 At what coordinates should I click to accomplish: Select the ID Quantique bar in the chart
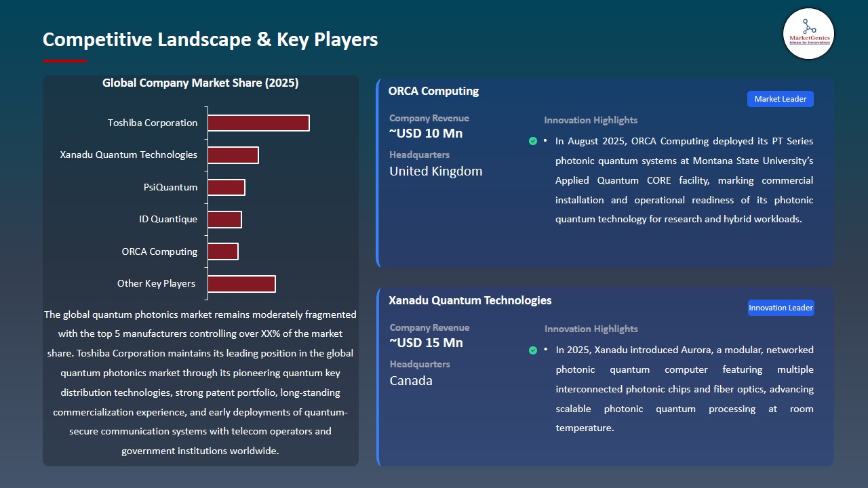point(224,219)
